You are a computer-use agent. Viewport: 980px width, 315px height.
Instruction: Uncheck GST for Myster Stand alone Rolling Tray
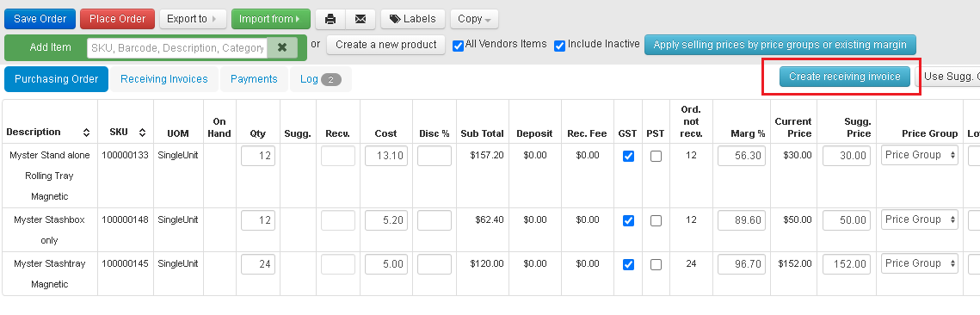coord(628,157)
